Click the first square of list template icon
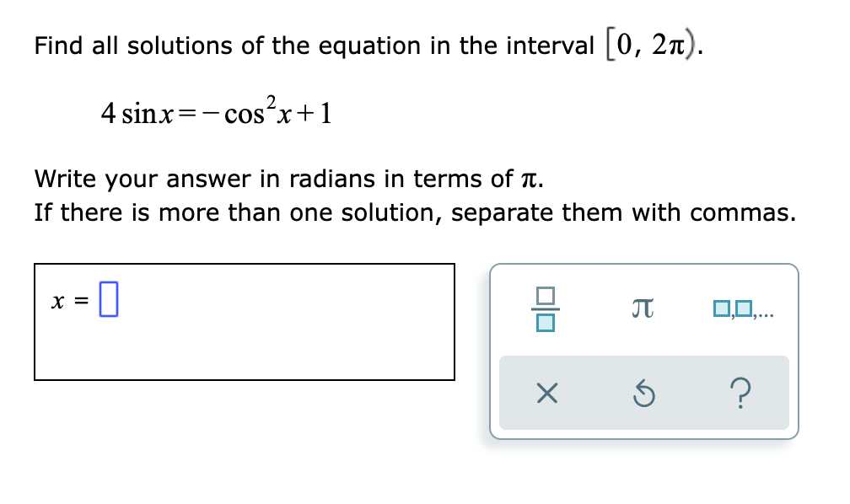Viewport: 850px width, 504px height. [722, 308]
